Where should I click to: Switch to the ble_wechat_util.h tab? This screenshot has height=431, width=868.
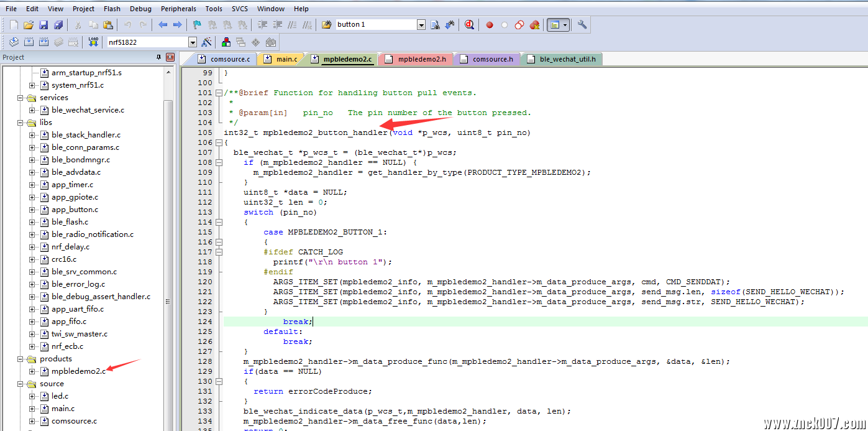pyautogui.click(x=562, y=59)
